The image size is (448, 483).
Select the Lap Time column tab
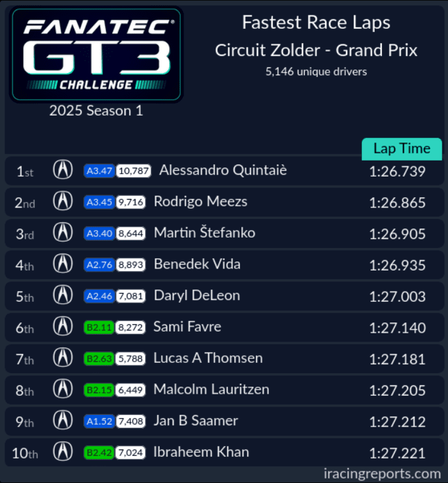[402, 149]
